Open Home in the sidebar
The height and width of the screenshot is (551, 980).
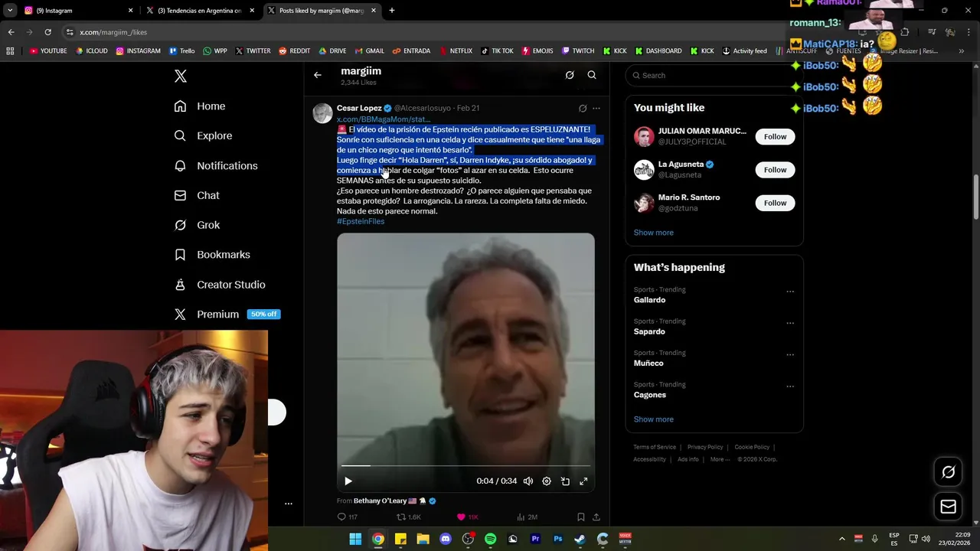[200, 106]
